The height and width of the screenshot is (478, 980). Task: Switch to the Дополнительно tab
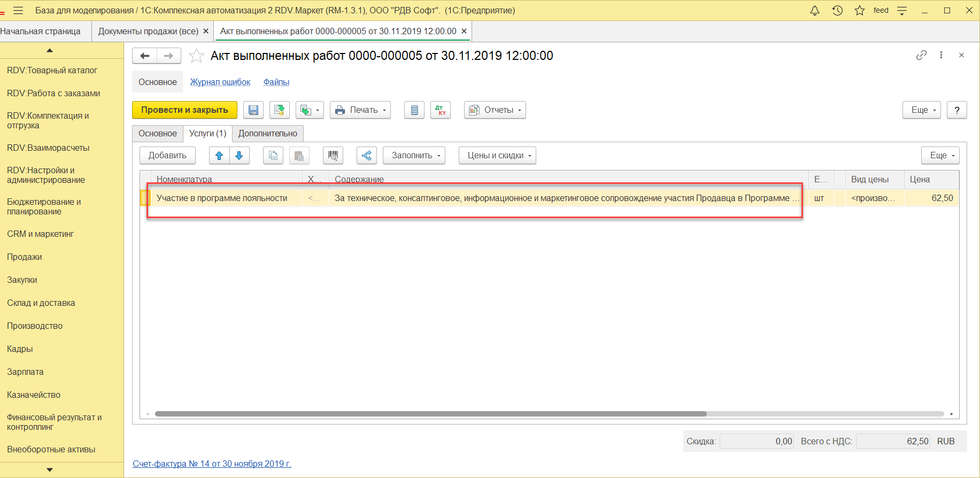(x=268, y=134)
